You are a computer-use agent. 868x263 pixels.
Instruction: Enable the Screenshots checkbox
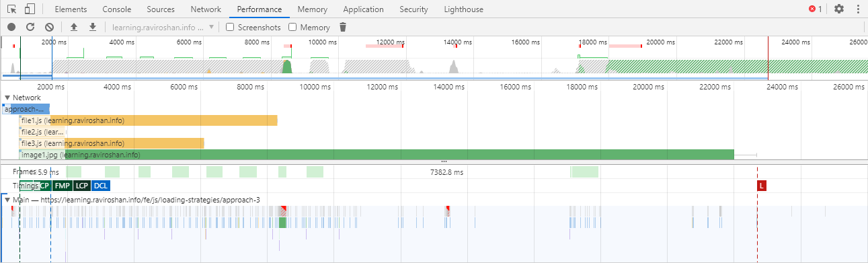pos(230,28)
